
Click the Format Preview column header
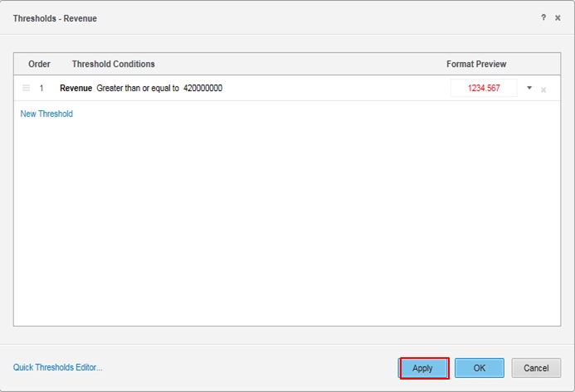[476, 64]
